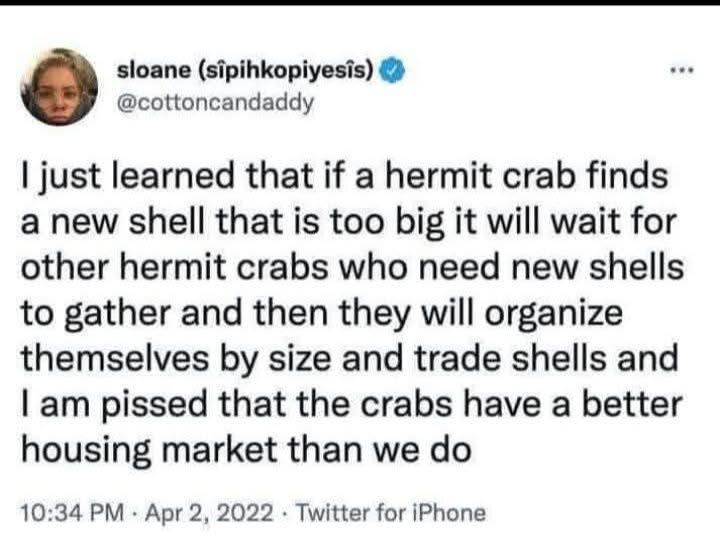The width and height of the screenshot is (720, 541).
Task: Click the 10:34 PM timestamp
Action: pyautogui.click(x=73, y=512)
